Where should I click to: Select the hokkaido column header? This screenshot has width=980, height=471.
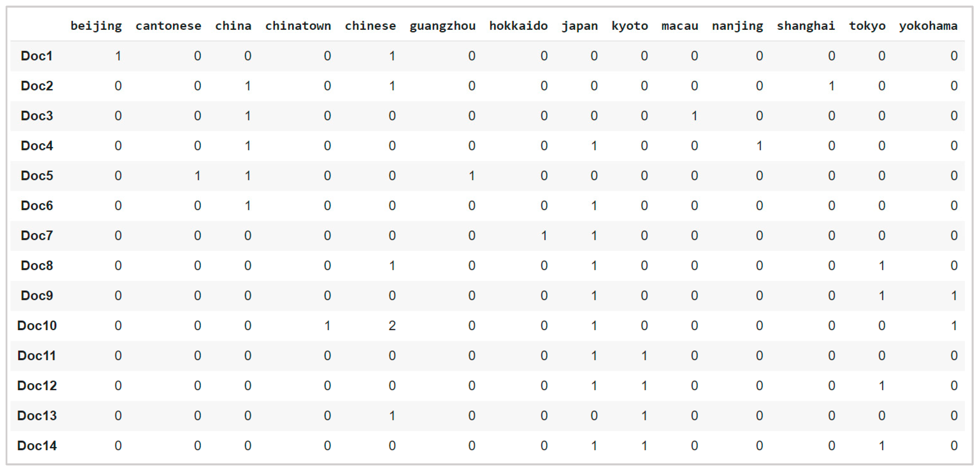coord(518,26)
